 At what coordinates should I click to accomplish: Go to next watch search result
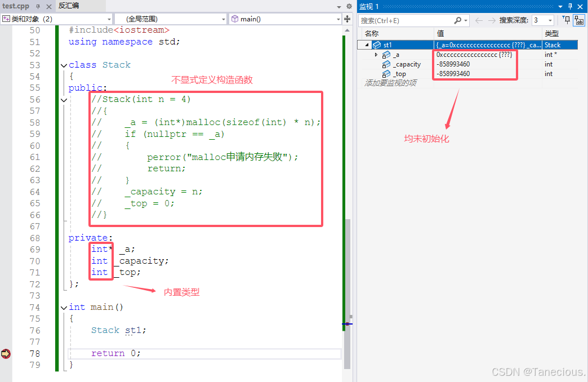coord(492,20)
